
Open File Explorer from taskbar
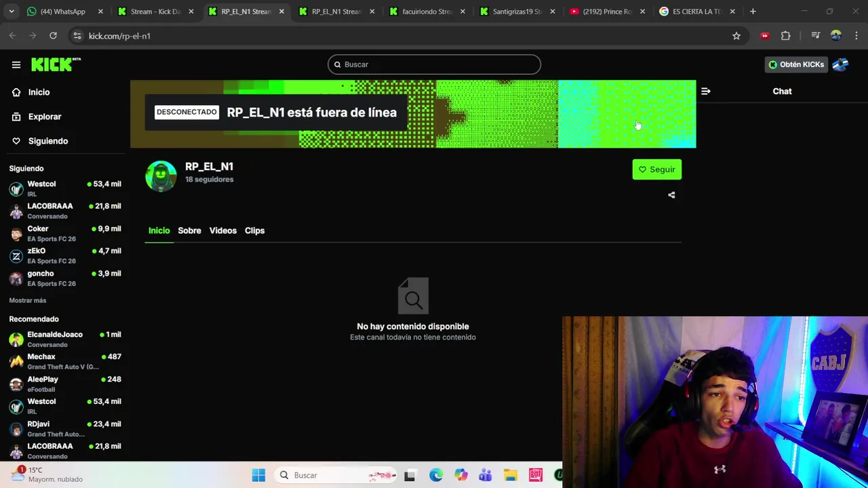[x=511, y=475]
